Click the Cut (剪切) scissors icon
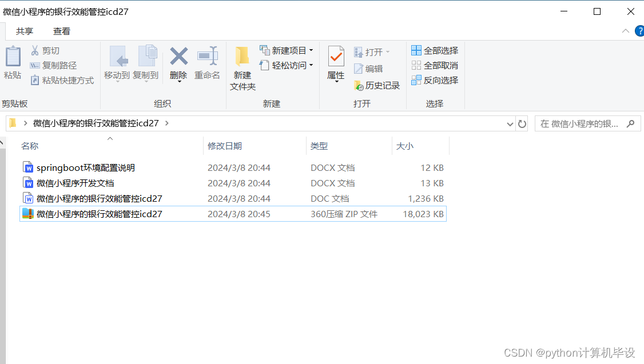The image size is (644, 364). tap(35, 50)
